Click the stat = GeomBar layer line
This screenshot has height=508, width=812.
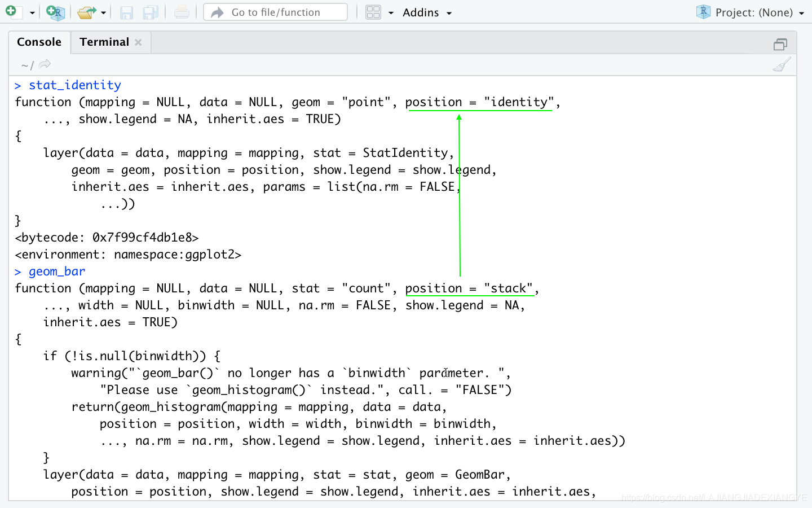click(x=277, y=475)
